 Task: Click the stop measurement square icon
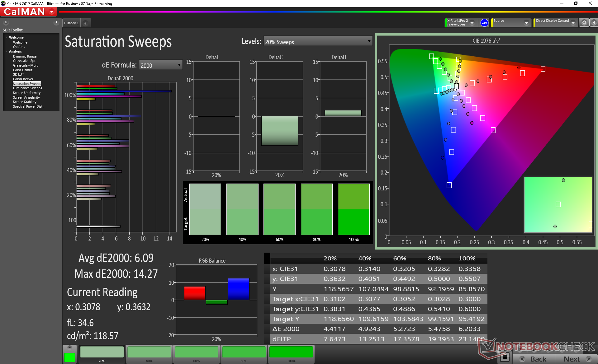(x=505, y=357)
